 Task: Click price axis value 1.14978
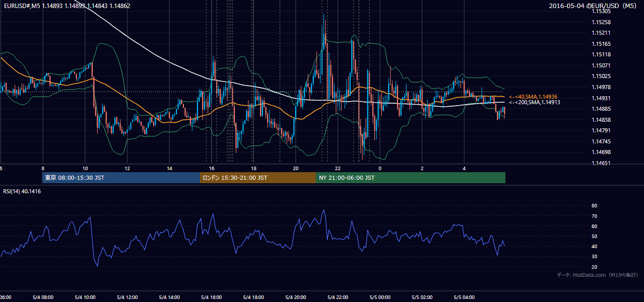(601, 87)
